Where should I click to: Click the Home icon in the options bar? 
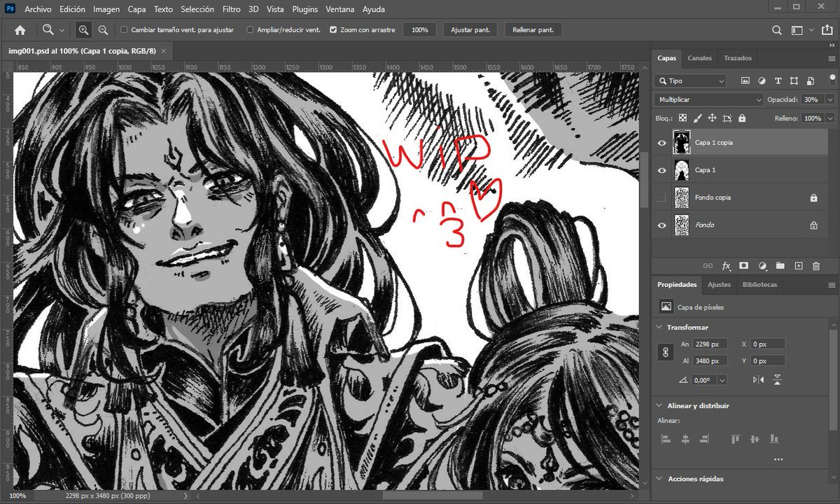point(20,30)
